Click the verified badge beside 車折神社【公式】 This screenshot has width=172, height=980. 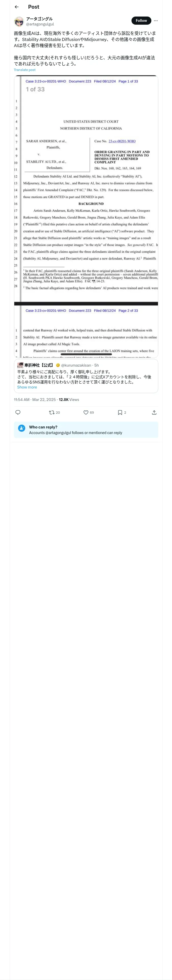click(x=58, y=365)
